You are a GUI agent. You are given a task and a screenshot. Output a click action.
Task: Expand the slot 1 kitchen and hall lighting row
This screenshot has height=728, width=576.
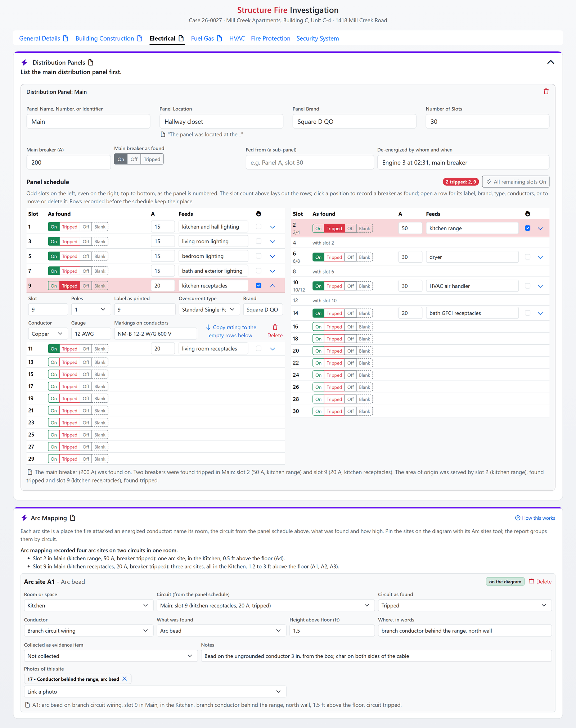(x=273, y=227)
